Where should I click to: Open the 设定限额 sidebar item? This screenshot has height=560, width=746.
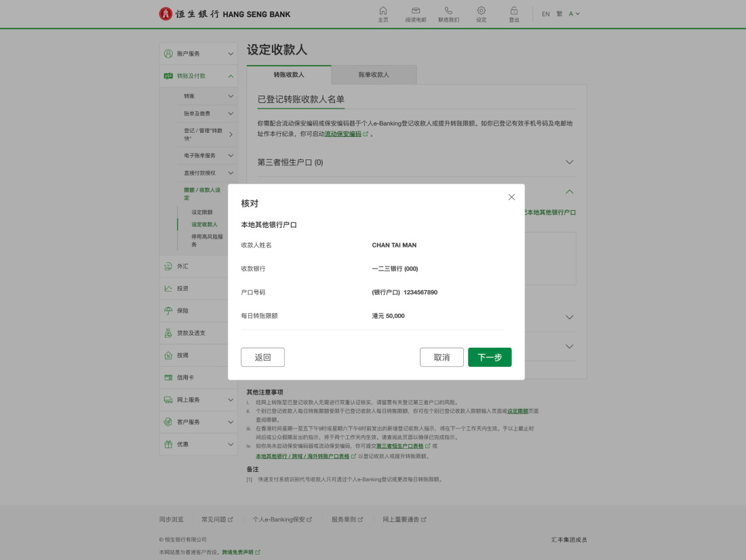(202, 212)
